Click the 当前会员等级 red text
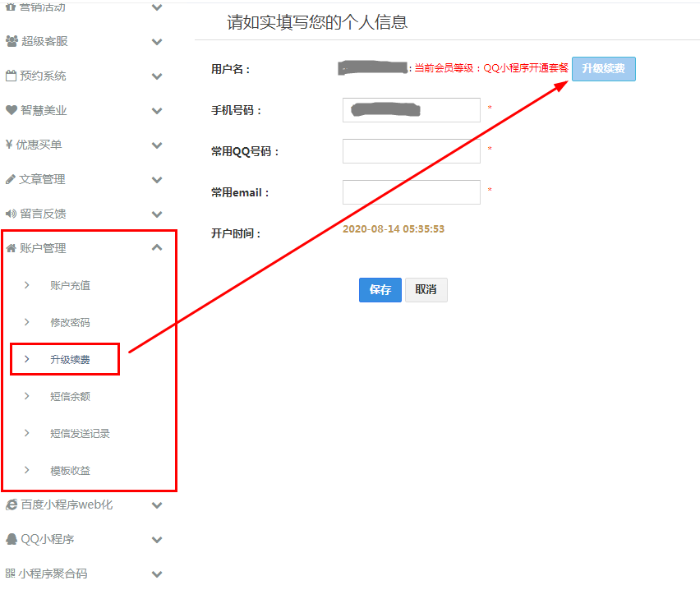700x599 pixels. point(491,68)
